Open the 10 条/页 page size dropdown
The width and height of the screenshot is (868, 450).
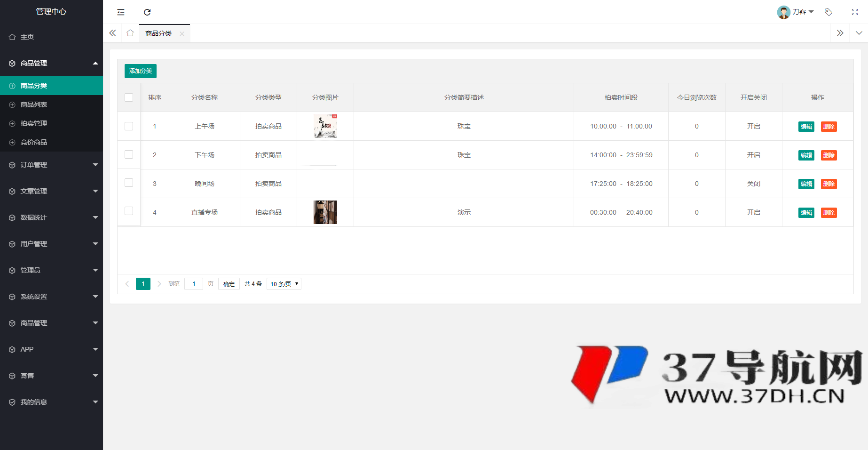284,284
